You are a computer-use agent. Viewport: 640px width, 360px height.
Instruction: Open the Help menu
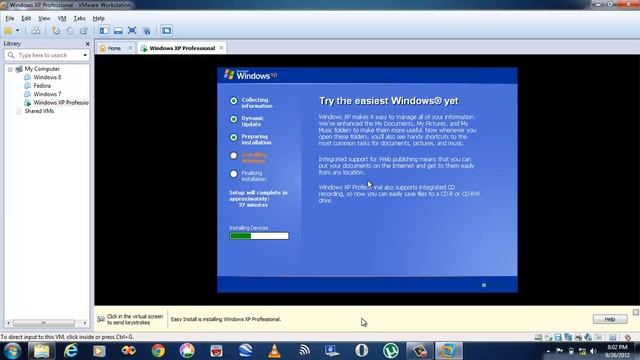coord(98,18)
